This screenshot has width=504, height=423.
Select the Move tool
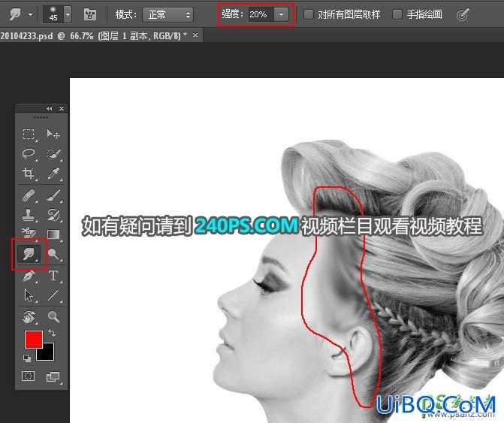(x=53, y=134)
